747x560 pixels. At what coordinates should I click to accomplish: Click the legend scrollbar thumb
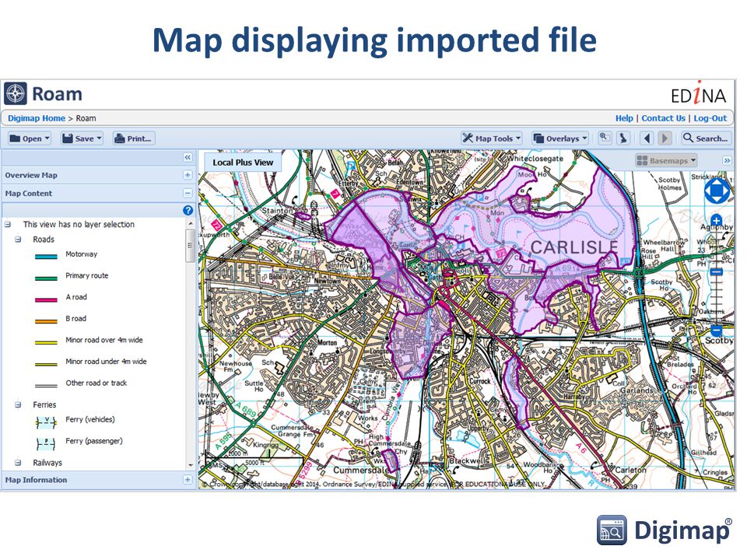[190, 246]
